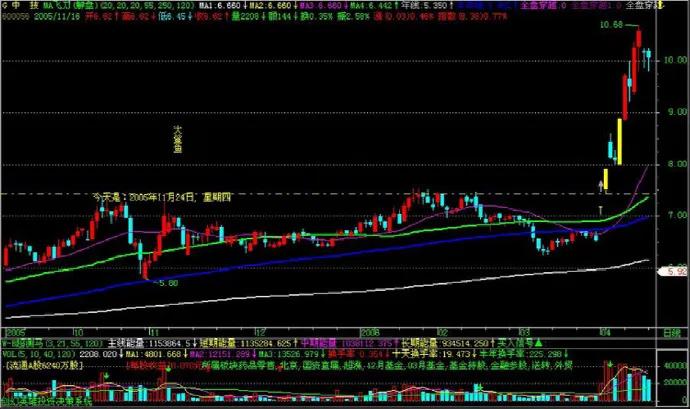Click the white up-arrow signal near April
Image resolution: width=690 pixels, height=409 pixels.
600,186
